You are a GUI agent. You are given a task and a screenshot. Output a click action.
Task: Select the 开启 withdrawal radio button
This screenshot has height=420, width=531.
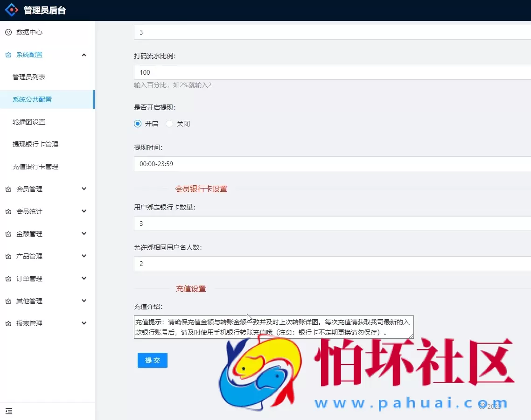click(137, 123)
